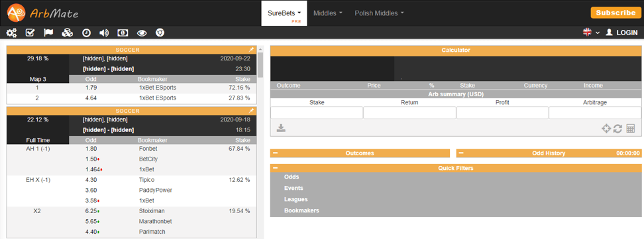Viewport: 644px width, 239px height.
Task: Open the SureBets menu
Action: (284, 13)
